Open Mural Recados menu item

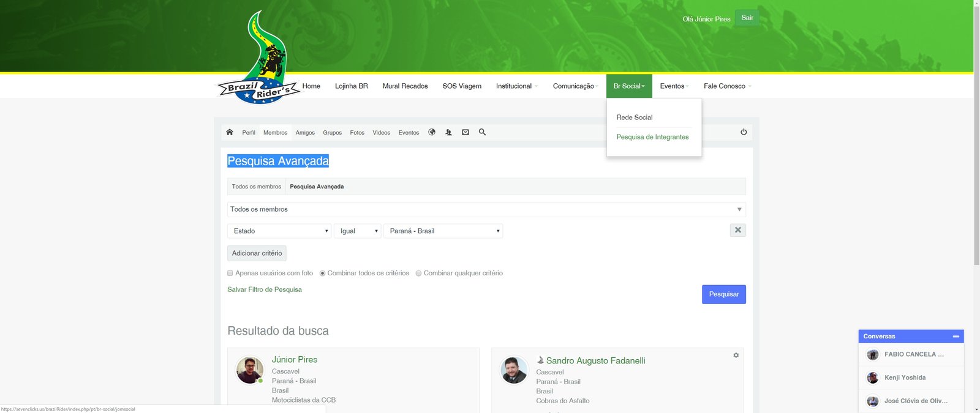[x=405, y=86]
